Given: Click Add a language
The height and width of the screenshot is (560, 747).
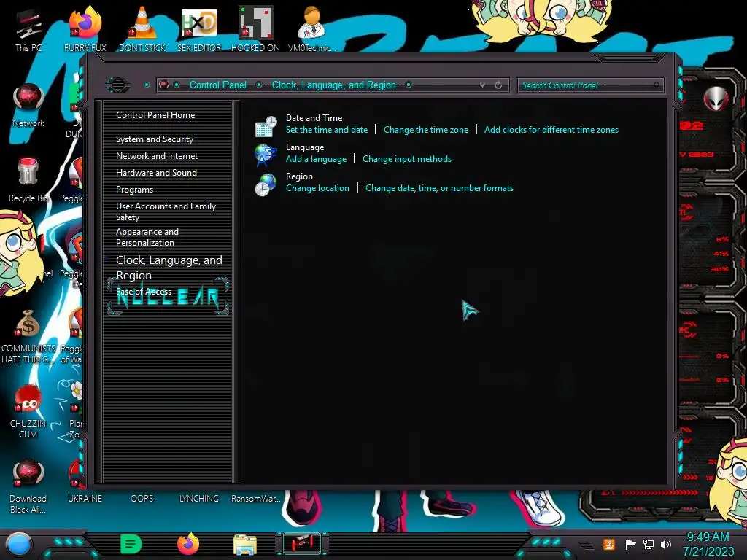Looking at the screenshot, I should click(x=317, y=159).
